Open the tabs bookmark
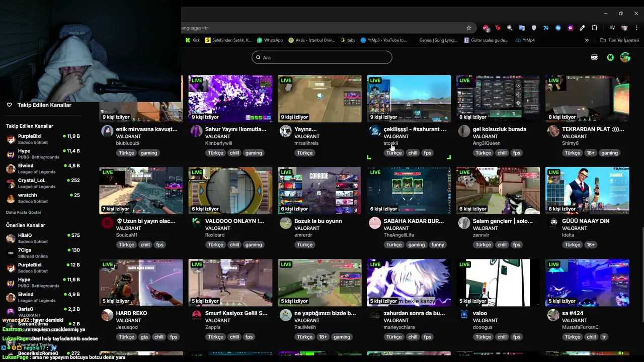Viewport: 644px width, 362px height. pyautogui.click(x=348, y=40)
